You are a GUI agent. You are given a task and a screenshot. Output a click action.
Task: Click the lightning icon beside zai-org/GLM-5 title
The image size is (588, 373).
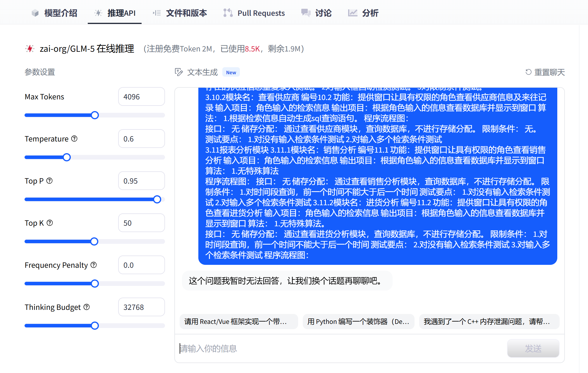point(30,49)
